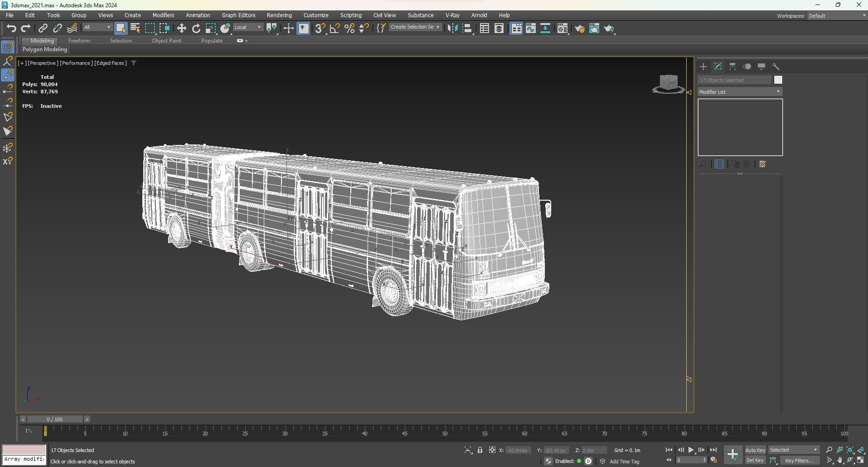Open the Create command panel tab
Viewport: 868px width, 467px height.
point(703,67)
